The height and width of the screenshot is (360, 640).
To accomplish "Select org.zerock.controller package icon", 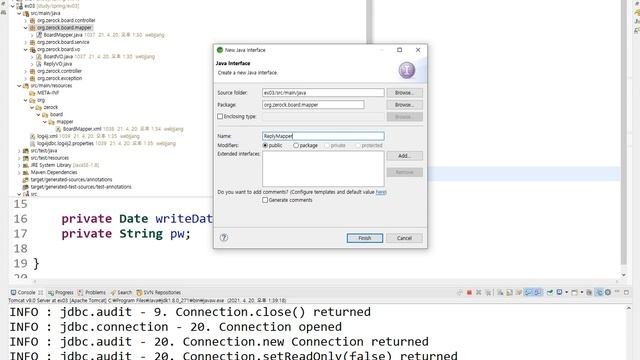I will tap(33, 71).
